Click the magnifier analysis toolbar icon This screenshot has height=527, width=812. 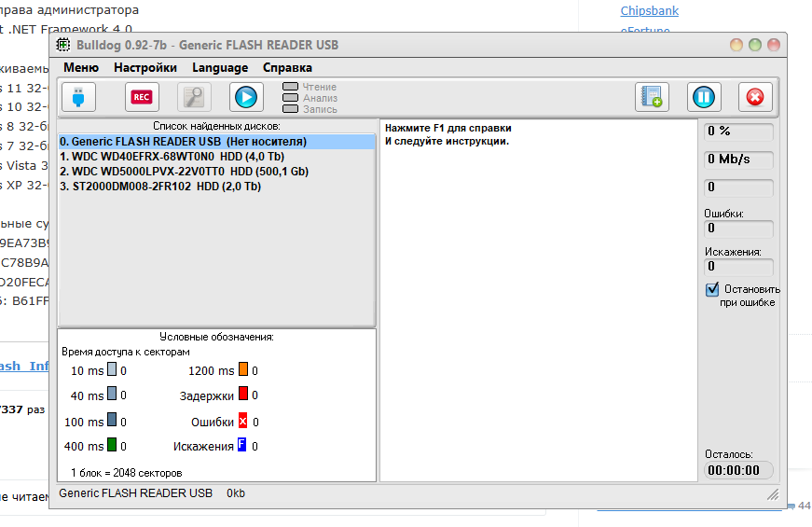coord(194,97)
